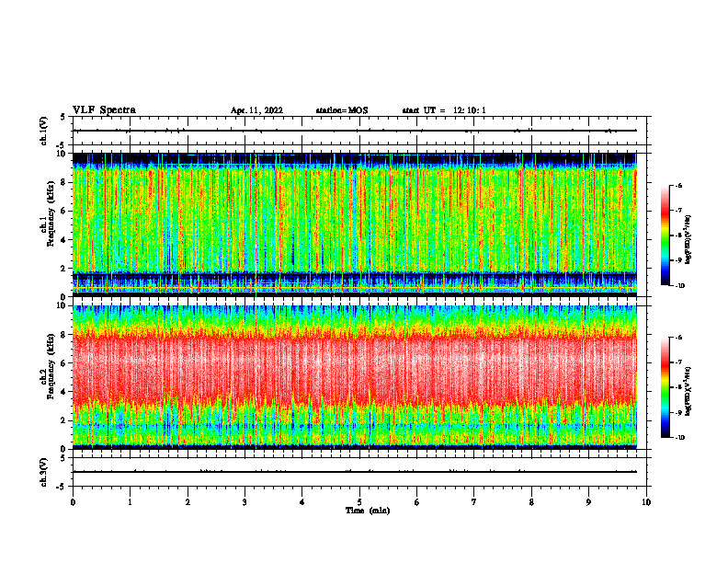Click the "1" tick on time axis
This screenshot has width=728, height=563.
point(130,502)
